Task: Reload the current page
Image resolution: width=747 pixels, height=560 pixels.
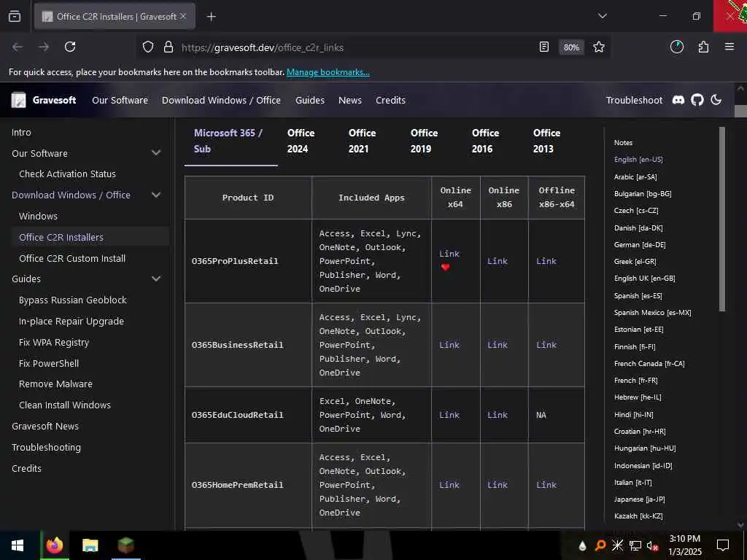Action: [x=70, y=47]
